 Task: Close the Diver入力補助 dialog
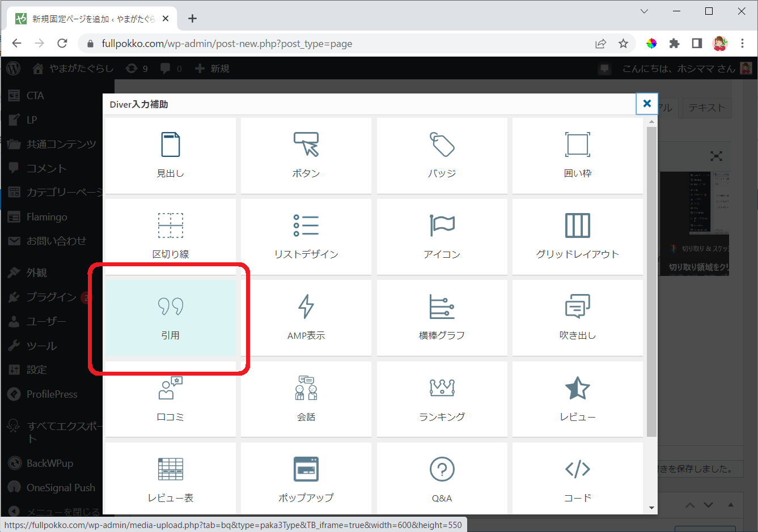coord(647,104)
